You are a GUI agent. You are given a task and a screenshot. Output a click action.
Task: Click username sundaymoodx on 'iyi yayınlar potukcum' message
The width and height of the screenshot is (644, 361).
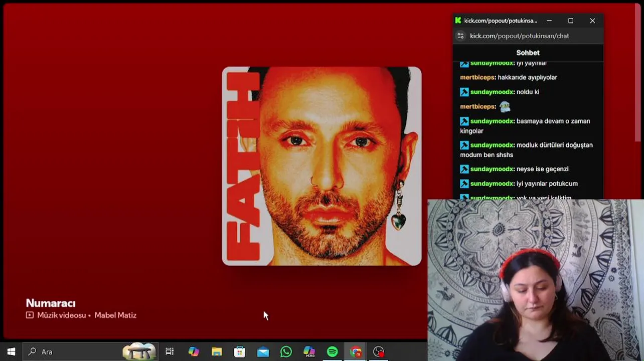click(x=492, y=184)
